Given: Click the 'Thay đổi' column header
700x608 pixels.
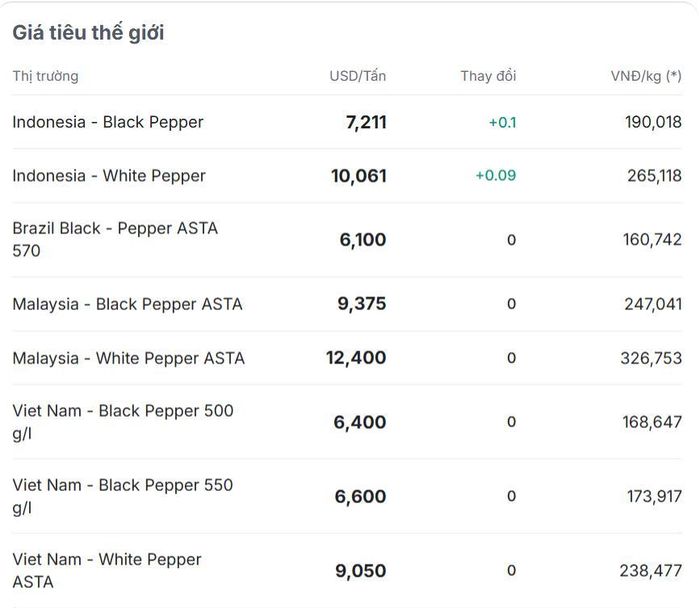Looking at the screenshot, I should 488,76.
